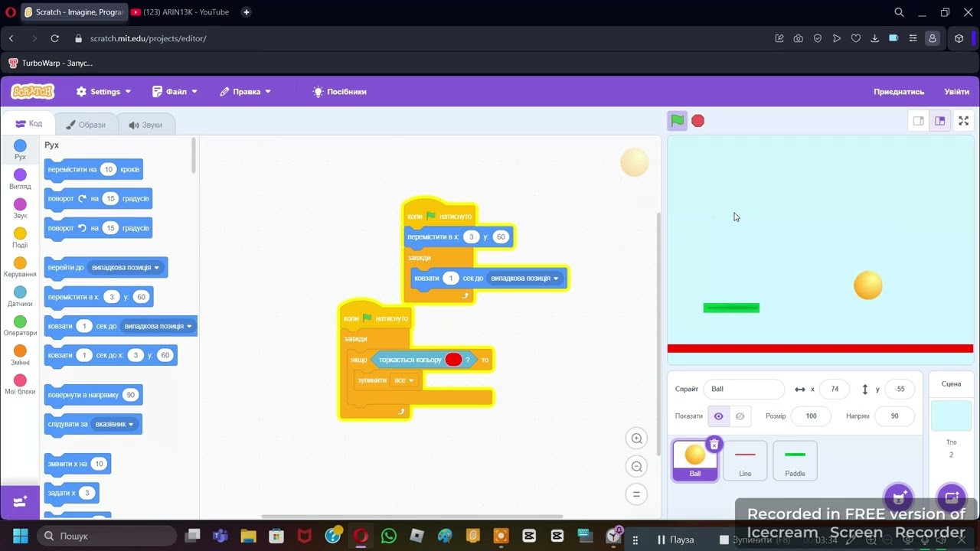
Task: Select the Оператори blocks category
Action: (x=20, y=326)
